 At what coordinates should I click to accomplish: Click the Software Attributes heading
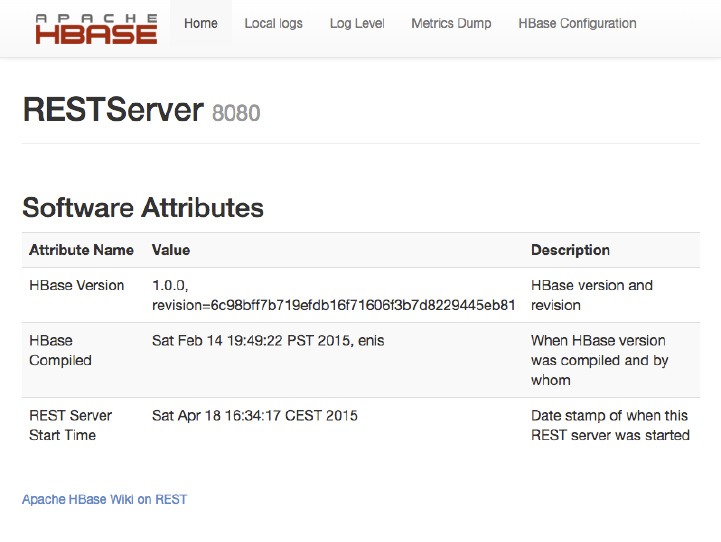pos(143,207)
